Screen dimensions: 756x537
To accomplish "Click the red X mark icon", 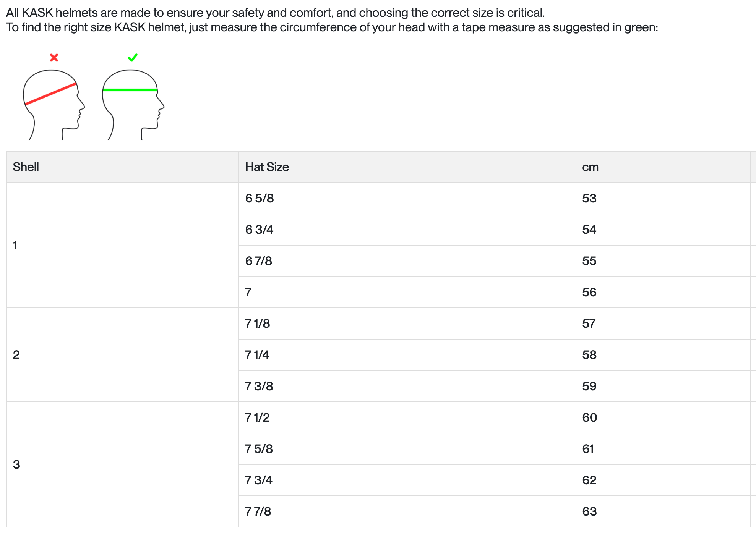I will point(54,58).
